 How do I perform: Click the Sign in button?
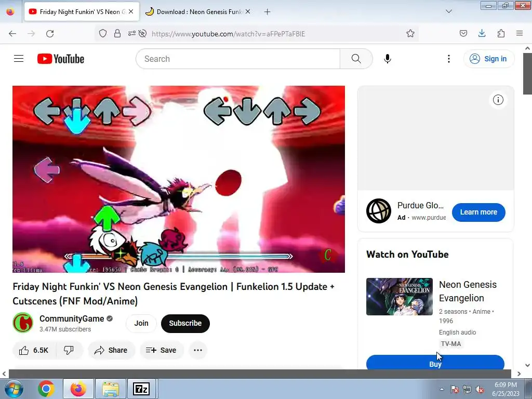click(488, 59)
